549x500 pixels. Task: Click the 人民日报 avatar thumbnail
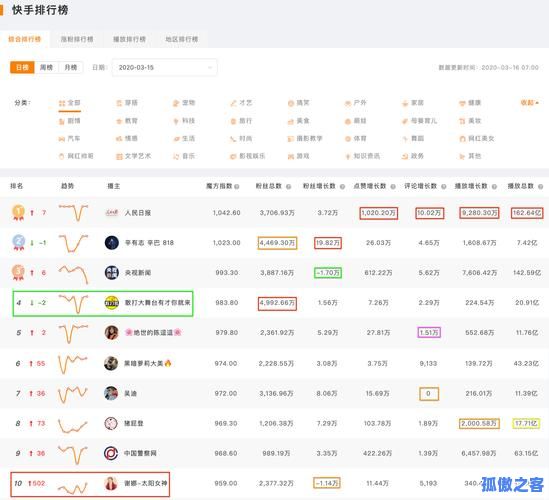112,213
